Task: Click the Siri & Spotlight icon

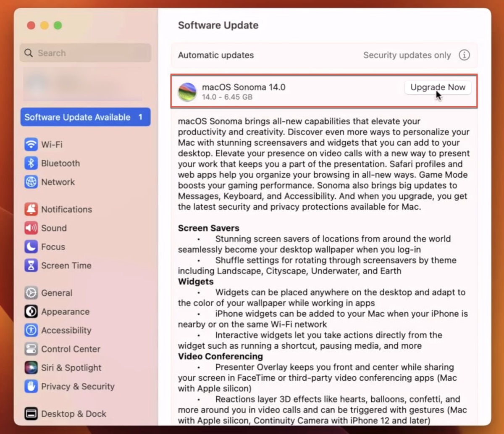Action: [31, 368]
